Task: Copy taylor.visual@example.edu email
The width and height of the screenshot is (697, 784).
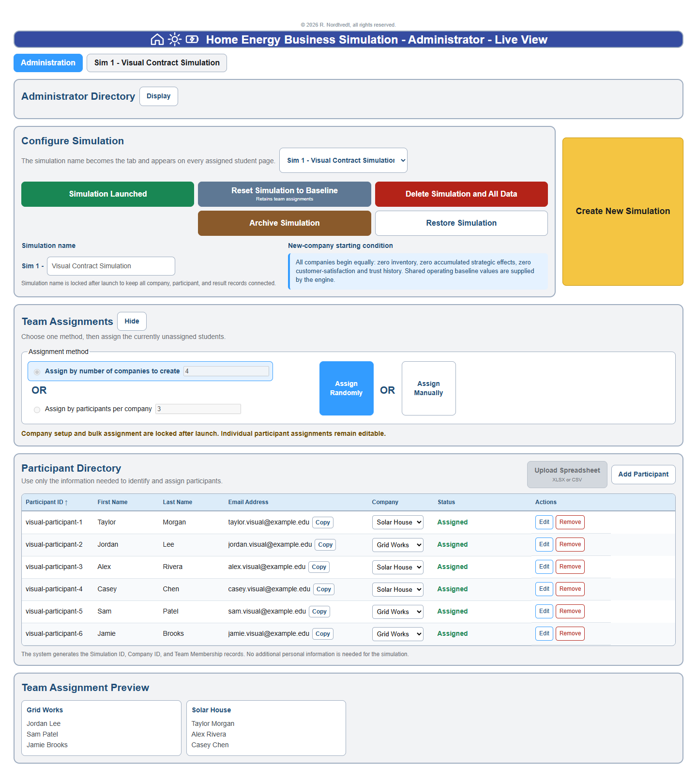Action: click(323, 523)
